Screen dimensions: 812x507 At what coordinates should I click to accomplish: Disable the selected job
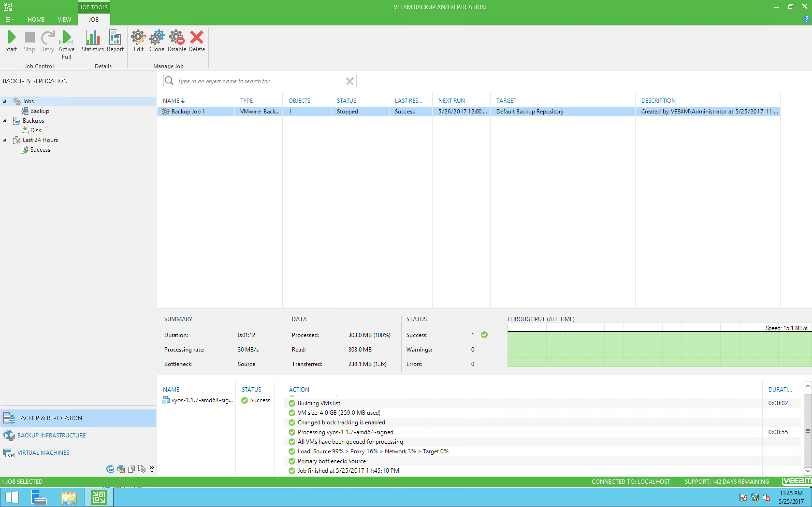(176, 41)
